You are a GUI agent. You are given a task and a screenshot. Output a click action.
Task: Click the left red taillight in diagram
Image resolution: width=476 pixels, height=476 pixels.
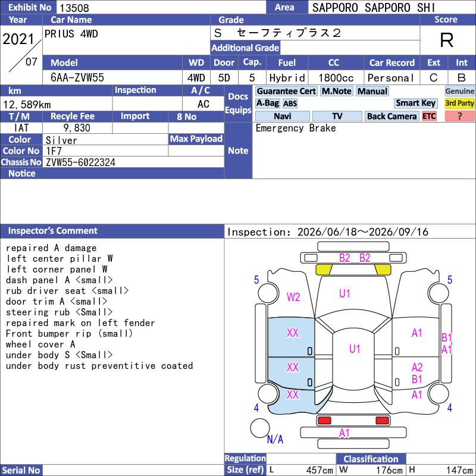tap(324, 421)
